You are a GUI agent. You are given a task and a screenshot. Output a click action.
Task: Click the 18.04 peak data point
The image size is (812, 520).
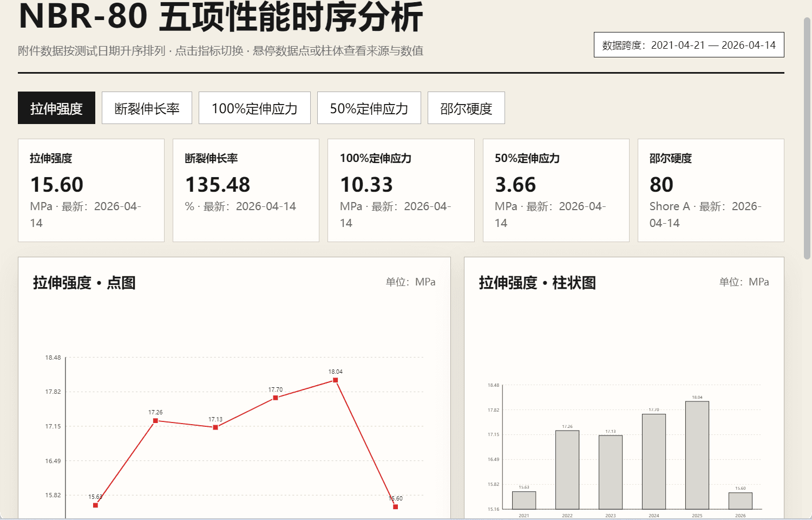336,380
